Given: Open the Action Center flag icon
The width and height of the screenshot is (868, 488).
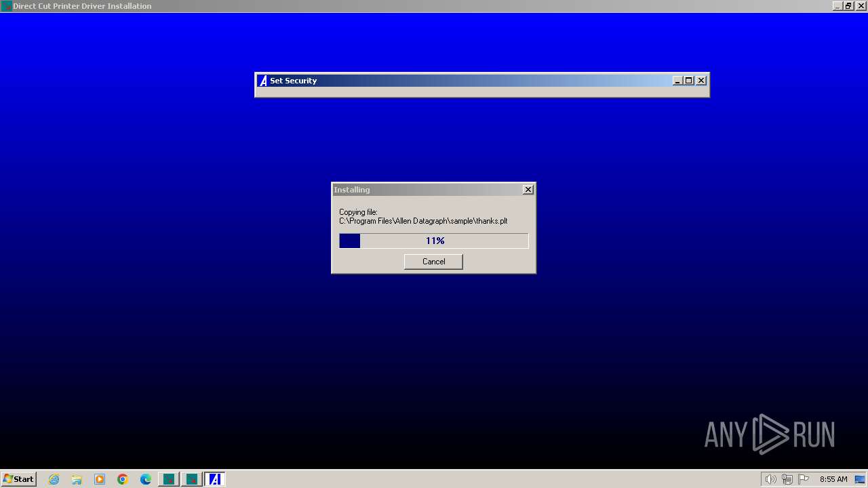Looking at the screenshot, I should (x=804, y=479).
